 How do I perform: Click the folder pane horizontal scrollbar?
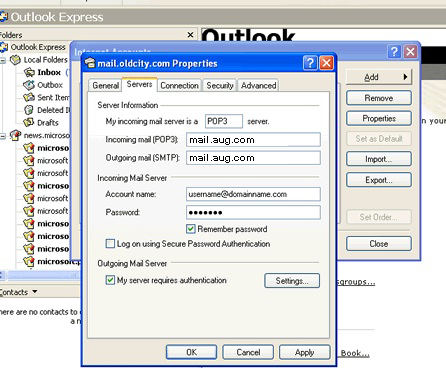41,275
